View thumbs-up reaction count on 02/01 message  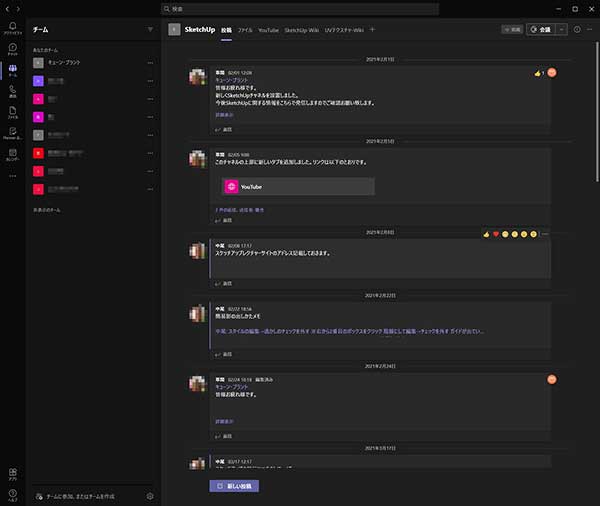click(x=539, y=73)
